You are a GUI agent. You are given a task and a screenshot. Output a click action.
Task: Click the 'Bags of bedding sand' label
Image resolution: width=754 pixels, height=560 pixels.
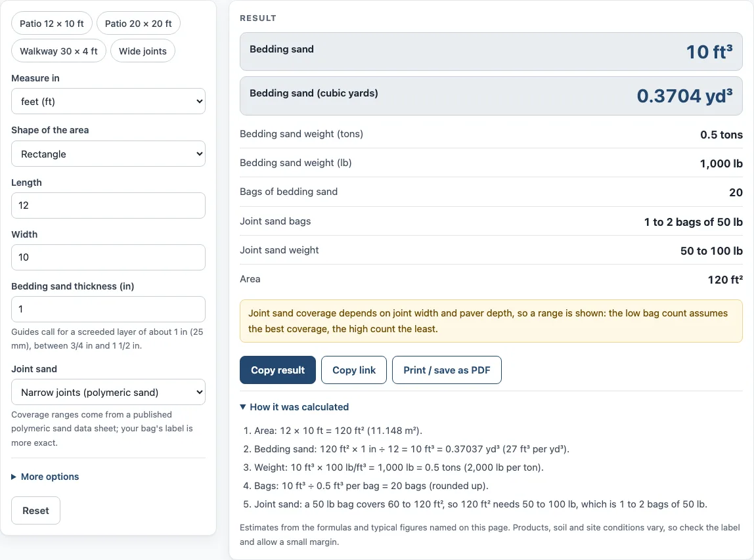coord(288,192)
